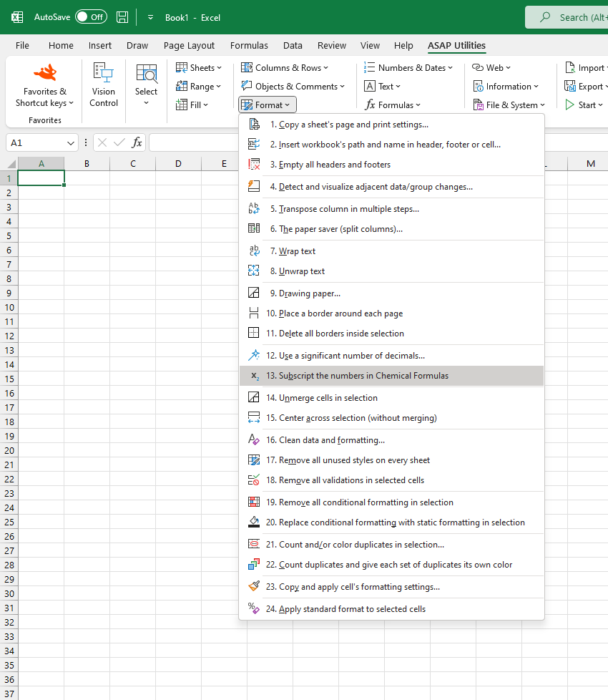
Task: Choose Count duplicates and give each set color
Action: pos(392,565)
